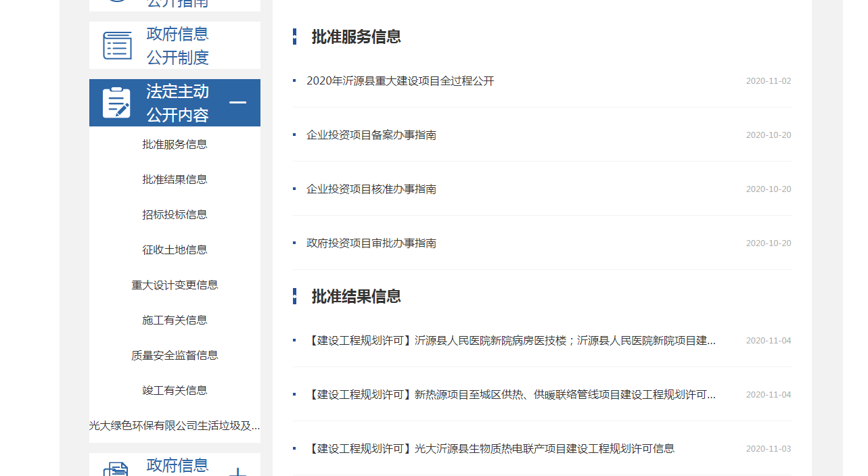Open 施工有关信息 sidebar entry
Screen dimensions: 868x476
(x=175, y=320)
